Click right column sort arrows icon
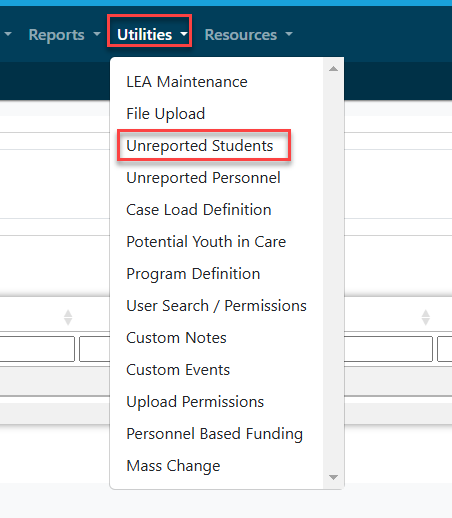 pos(426,317)
